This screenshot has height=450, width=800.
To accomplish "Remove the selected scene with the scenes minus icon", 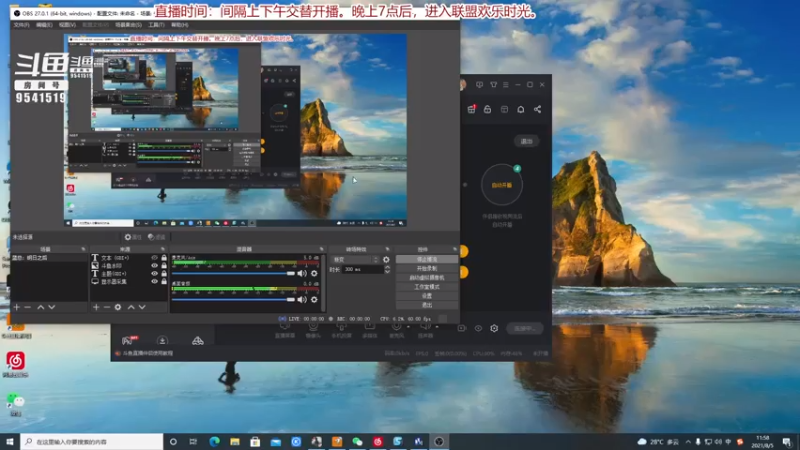I will [28, 307].
